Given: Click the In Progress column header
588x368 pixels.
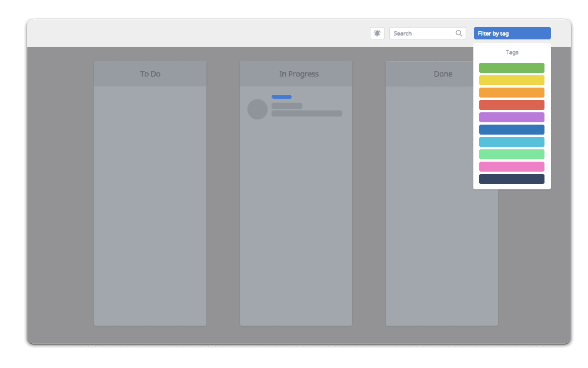Looking at the screenshot, I should click(299, 74).
